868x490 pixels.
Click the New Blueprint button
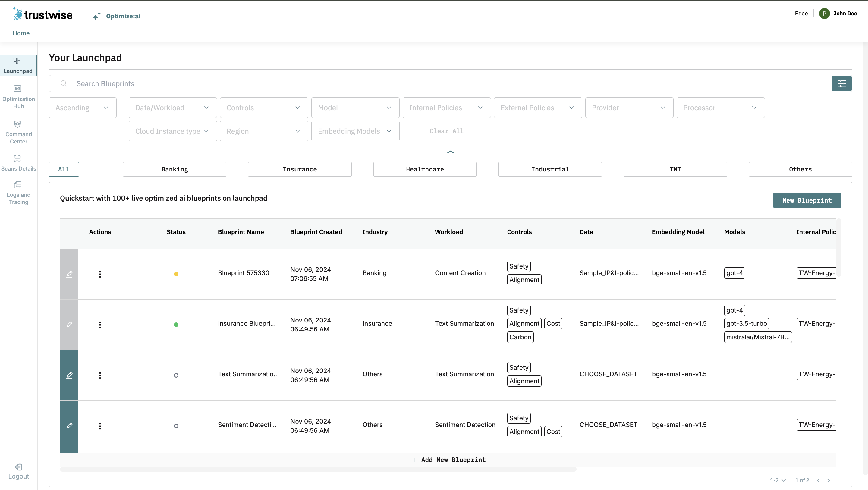tap(807, 200)
